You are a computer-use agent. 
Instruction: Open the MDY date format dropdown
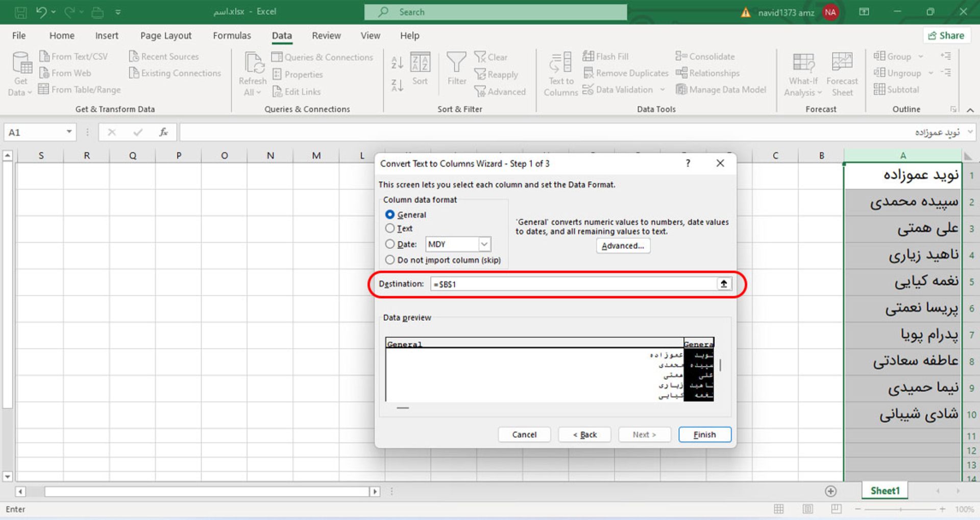[484, 244]
